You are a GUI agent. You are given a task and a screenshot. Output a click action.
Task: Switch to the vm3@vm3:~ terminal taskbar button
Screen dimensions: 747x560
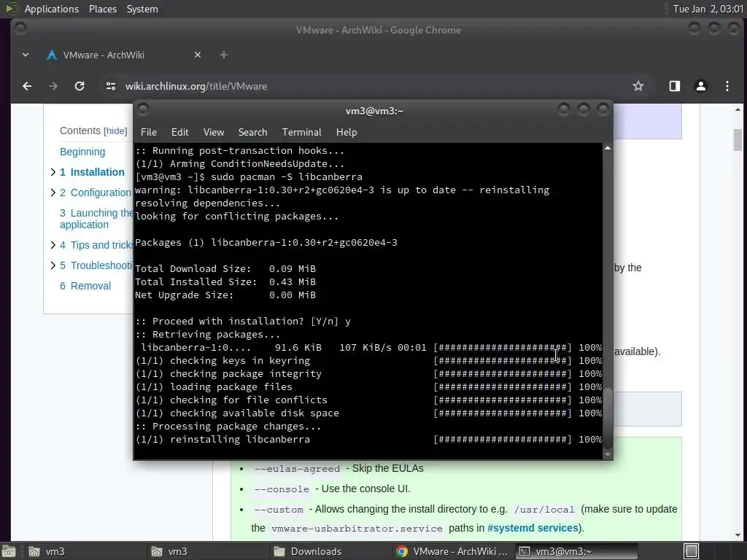(x=576, y=551)
